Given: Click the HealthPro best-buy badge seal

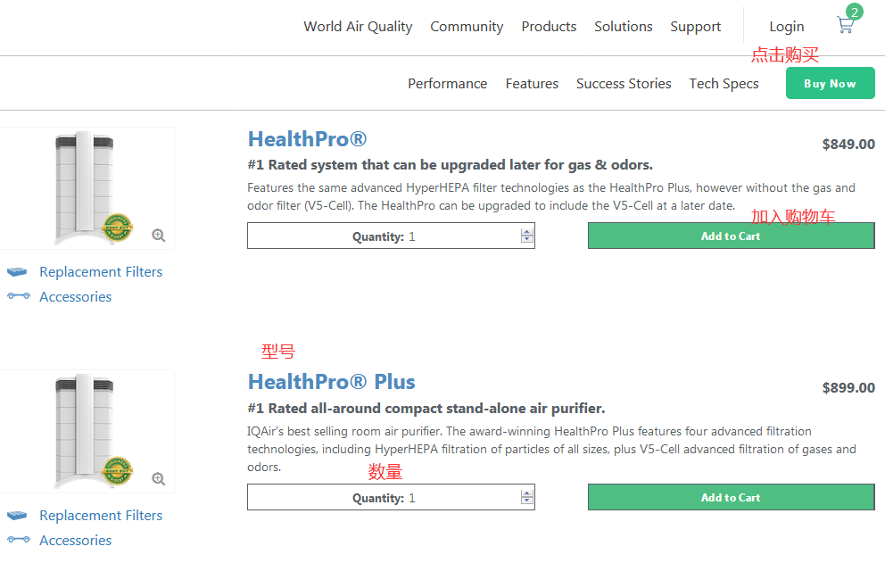Looking at the screenshot, I should point(118,226).
